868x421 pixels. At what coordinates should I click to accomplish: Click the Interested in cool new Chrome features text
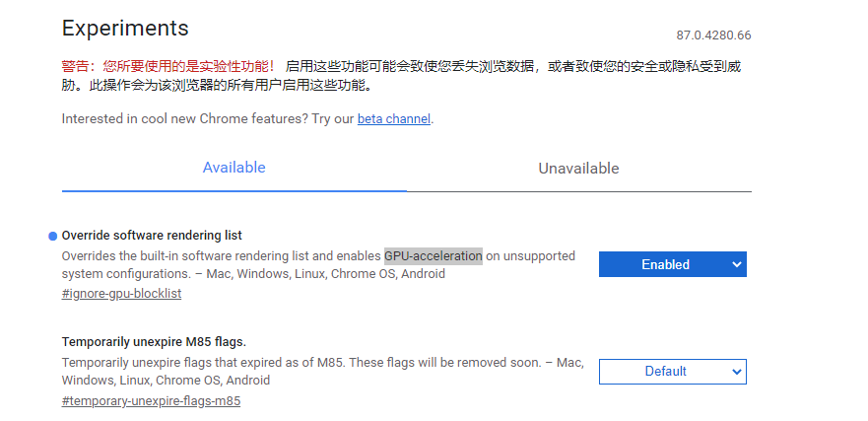coord(208,118)
